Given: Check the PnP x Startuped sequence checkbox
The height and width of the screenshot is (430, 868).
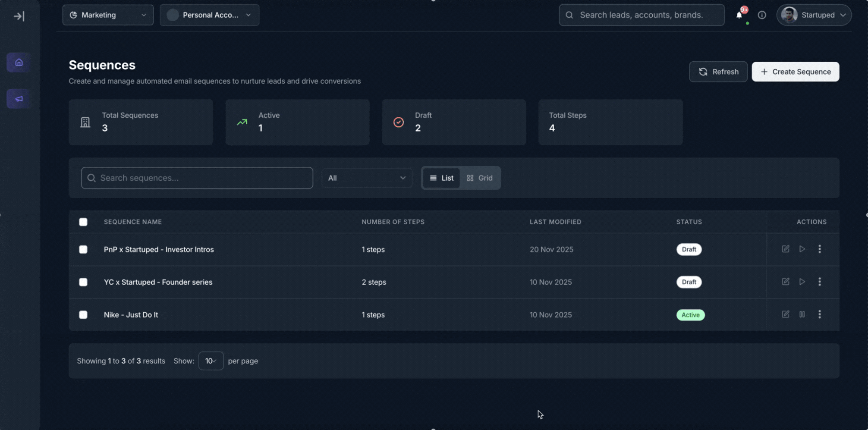Looking at the screenshot, I should point(83,249).
